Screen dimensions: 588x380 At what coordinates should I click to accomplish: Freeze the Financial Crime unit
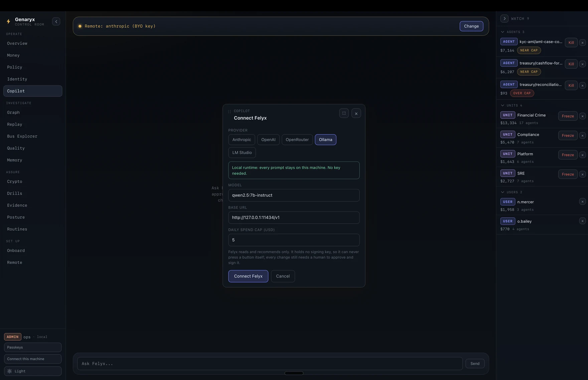coord(568,116)
